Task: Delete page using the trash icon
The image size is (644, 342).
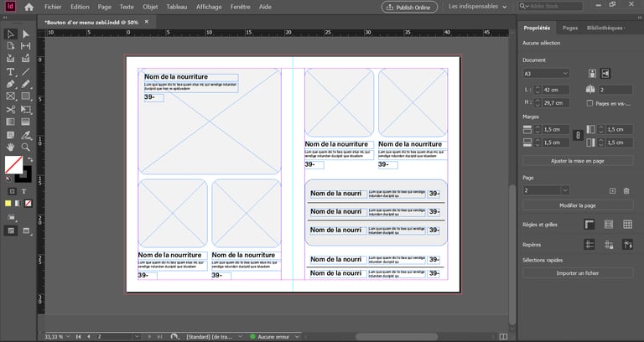Action: click(626, 190)
